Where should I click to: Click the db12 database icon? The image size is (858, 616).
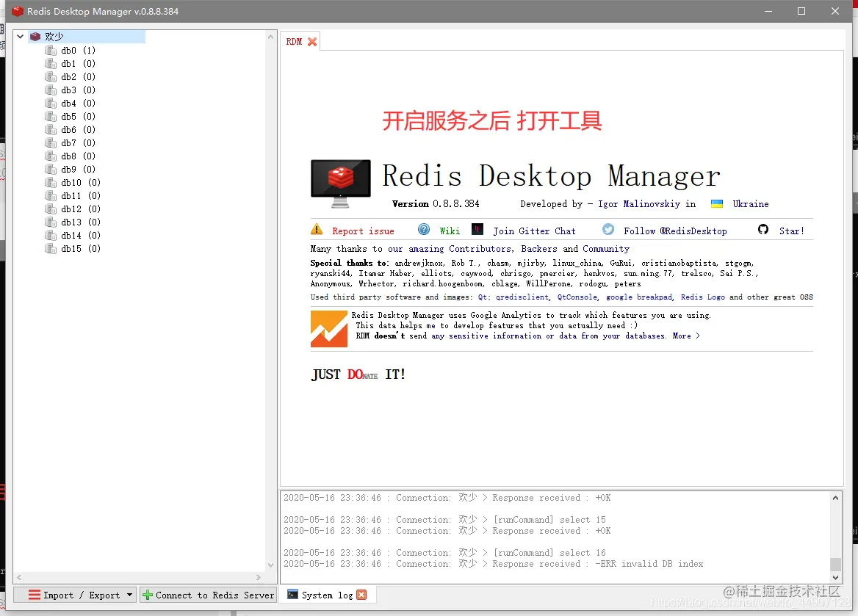click(51, 209)
